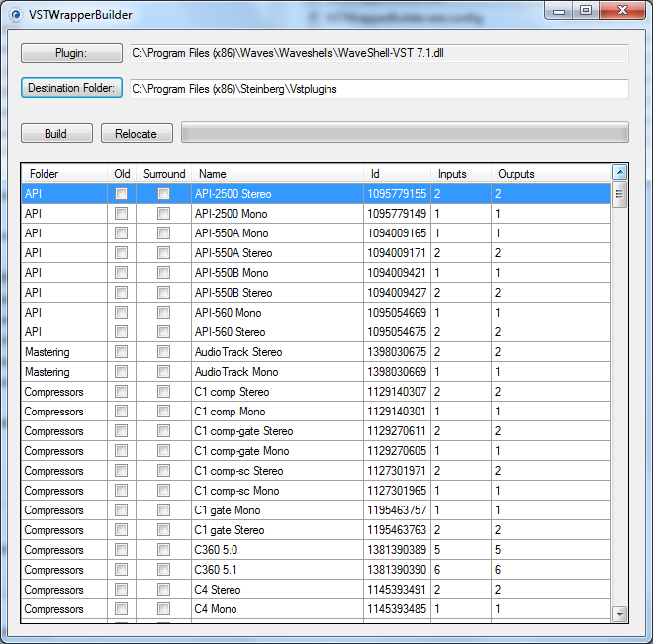This screenshot has height=644, width=653.
Task: Click the Mastering folder cell of AudioTrack Mono
Action: click(x=64, y=372)
